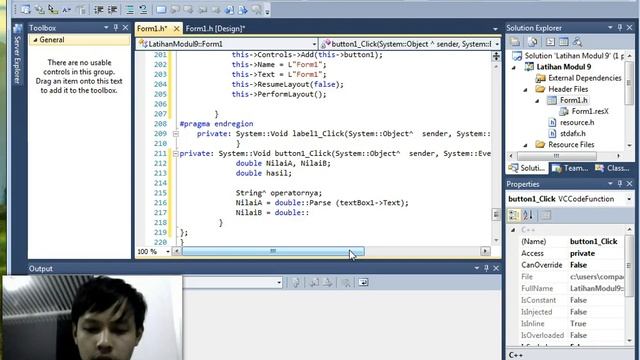Click View Class Diagram icon in Solution Explorer

(577, 42)
